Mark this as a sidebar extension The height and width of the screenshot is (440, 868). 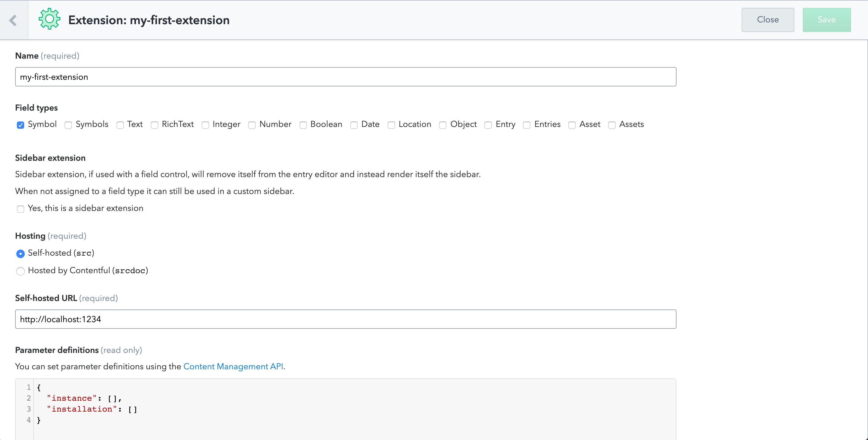(21, 209)
